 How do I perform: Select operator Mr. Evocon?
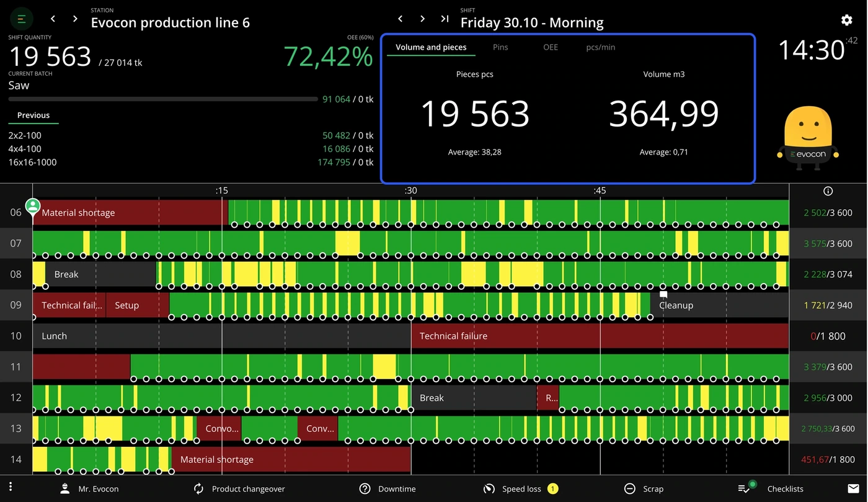click(89, 489)
